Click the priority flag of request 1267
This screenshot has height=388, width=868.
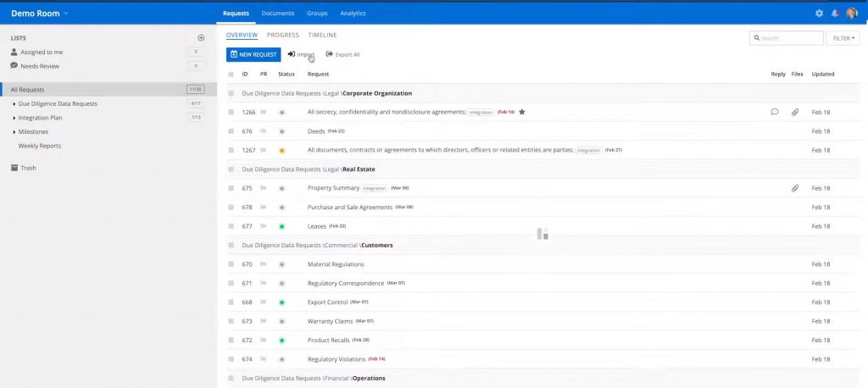[x=264, y=150]
